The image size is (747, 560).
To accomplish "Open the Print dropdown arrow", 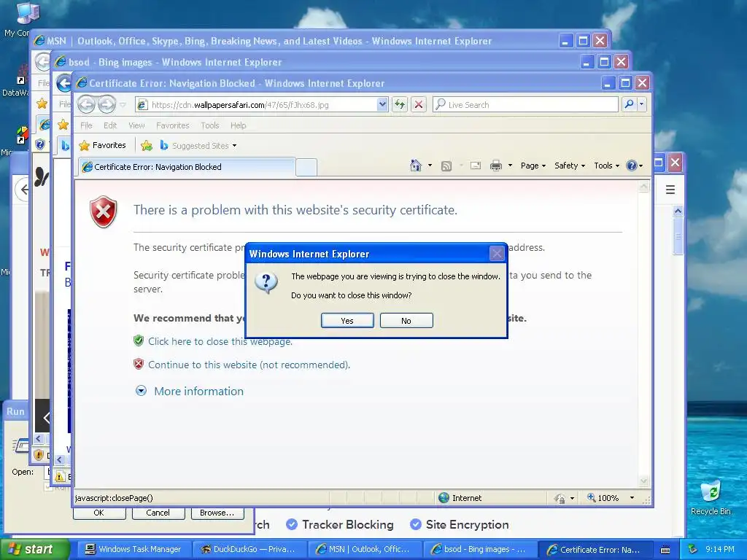I will tap(510, 166).
